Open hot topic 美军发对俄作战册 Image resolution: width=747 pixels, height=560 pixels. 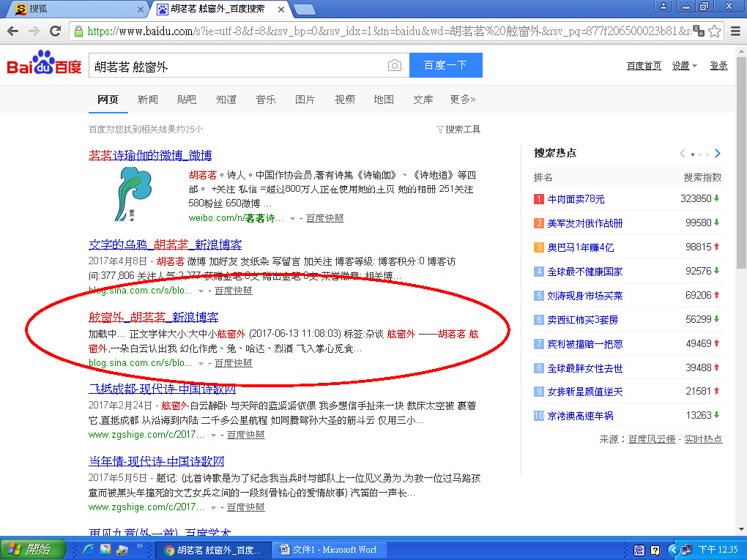(x=584, y=223)
